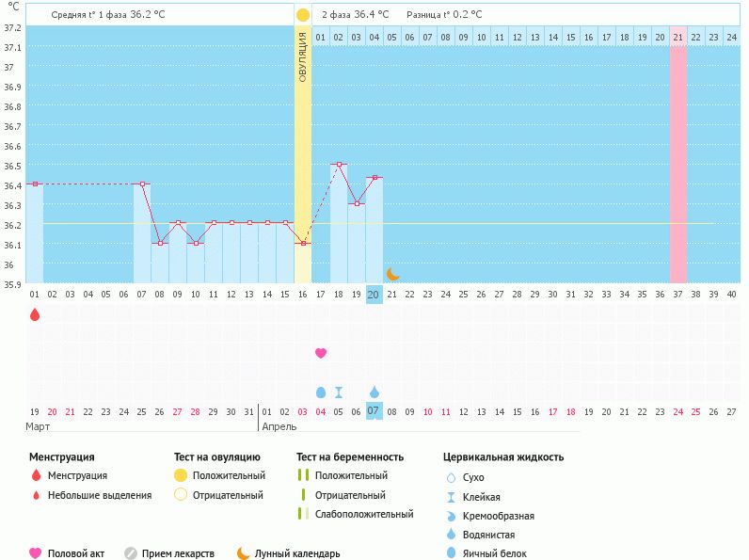Click the Лунный календарь moon icon in legend

(x=244, y=553)
